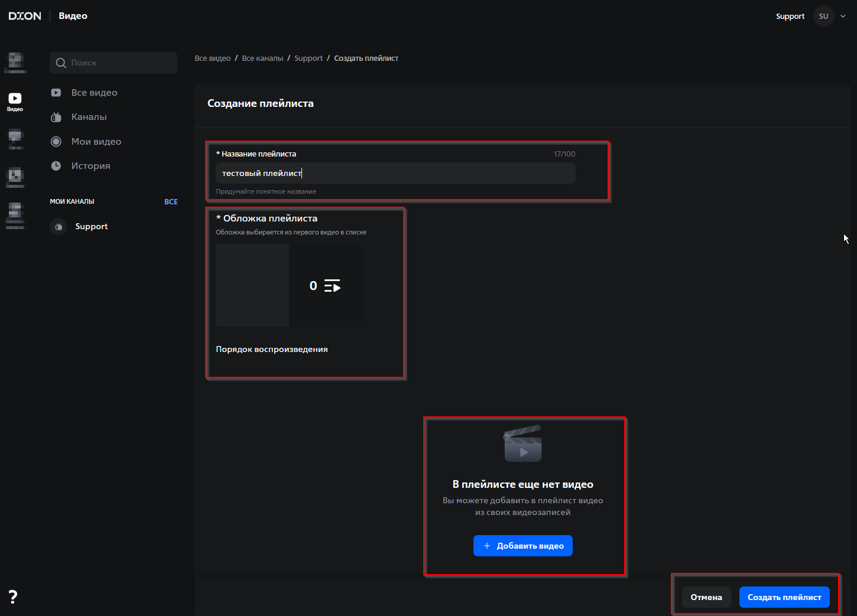
Task: Open All videos in sidebar
Action: [x=94, y=93]
